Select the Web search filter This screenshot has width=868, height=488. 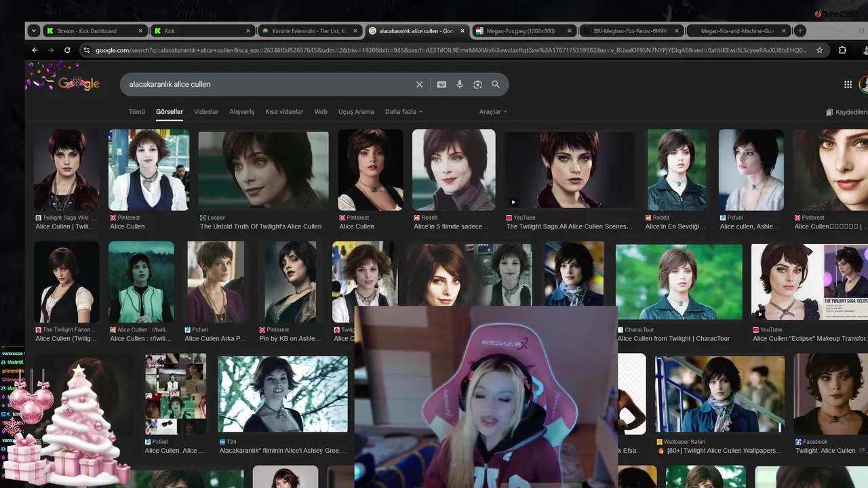pyautogui.click(x=321, y=112)
